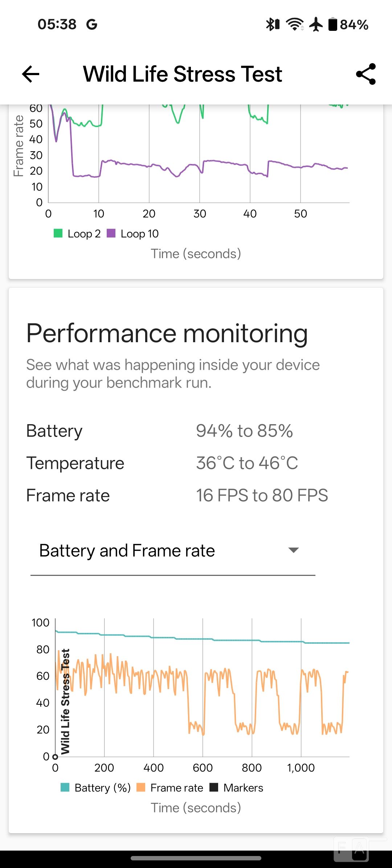
Task: Tap the Google G notification icon
Action: pyautogui.click(x=91, y=25)
